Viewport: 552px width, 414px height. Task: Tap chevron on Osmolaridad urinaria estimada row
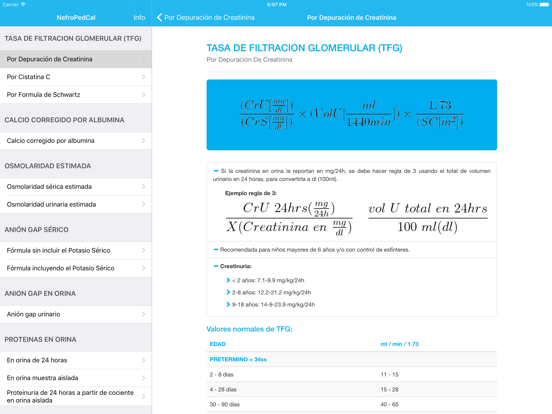click(x=143, y=204)
